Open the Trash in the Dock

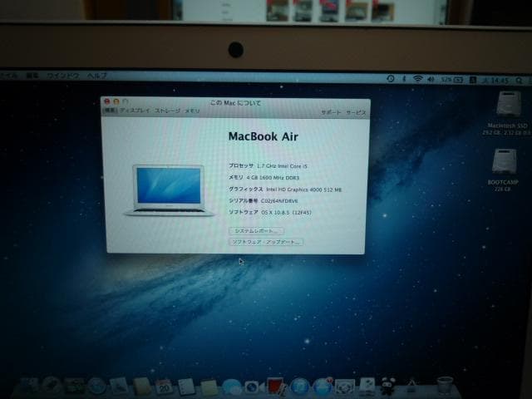445,386
